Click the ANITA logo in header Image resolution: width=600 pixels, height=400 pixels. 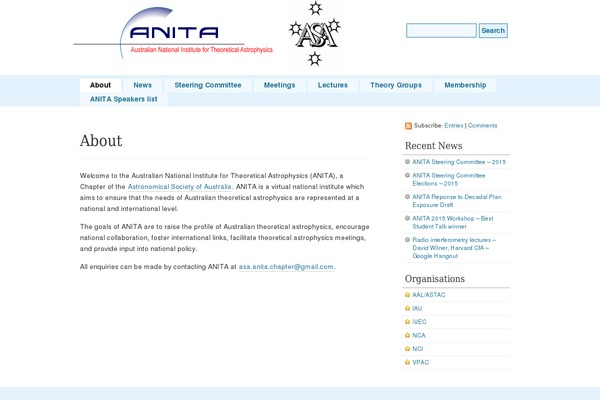coord(173,33)
